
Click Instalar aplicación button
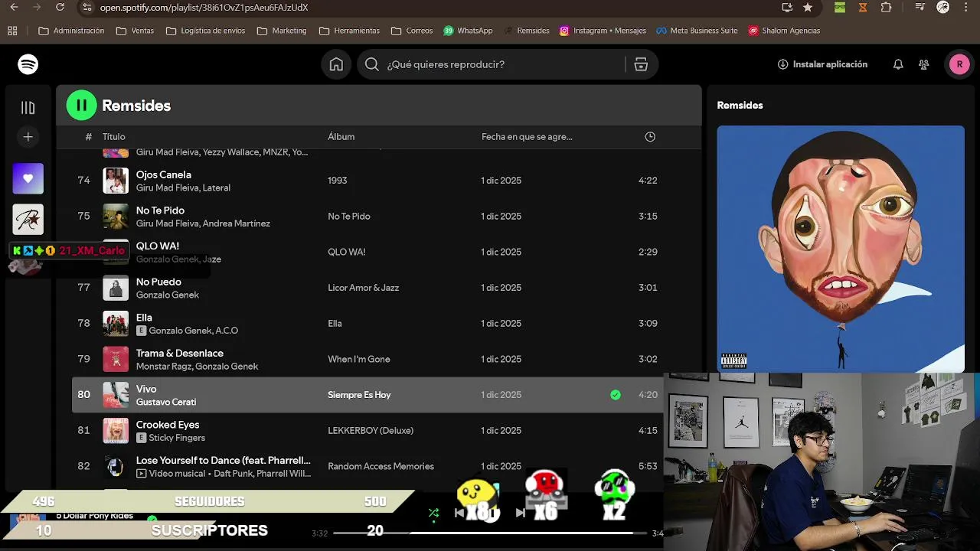pyautogui.click(x=822, y=64)
